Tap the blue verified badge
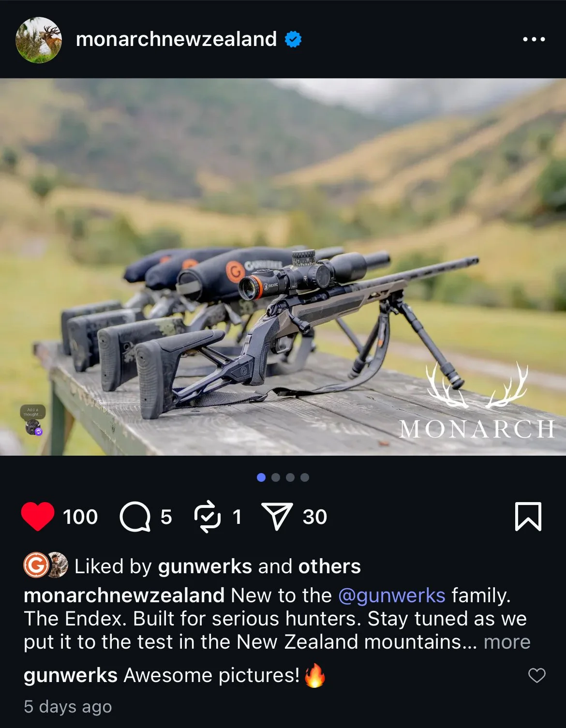This screenshot has height=728, width=566. [x=293, y=39]
